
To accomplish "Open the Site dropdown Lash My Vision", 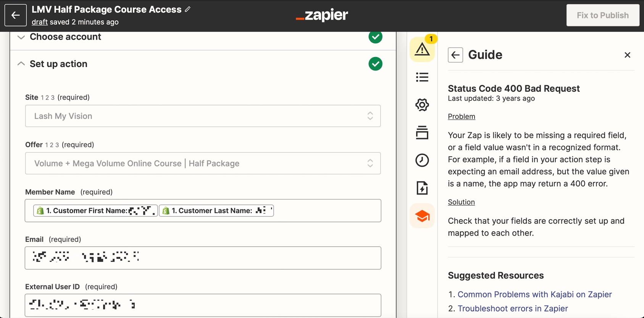I will 203,116.
